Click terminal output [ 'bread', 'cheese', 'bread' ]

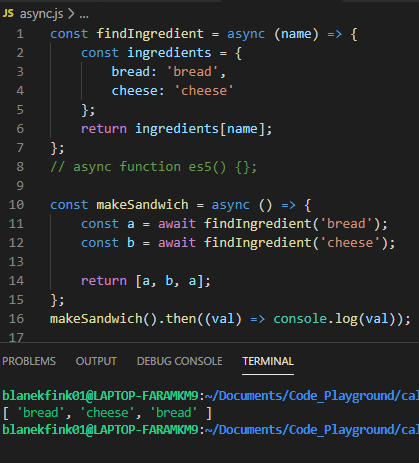click(x=107, y=413)
